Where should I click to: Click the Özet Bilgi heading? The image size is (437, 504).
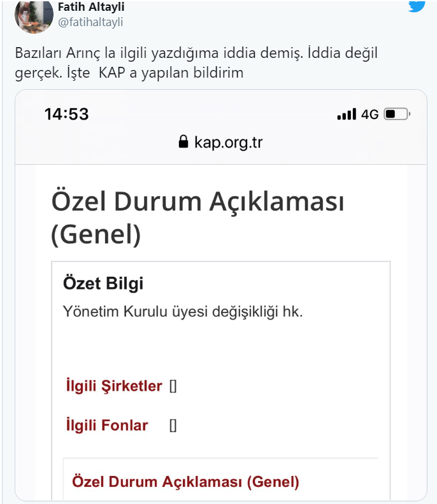[103, 283]
